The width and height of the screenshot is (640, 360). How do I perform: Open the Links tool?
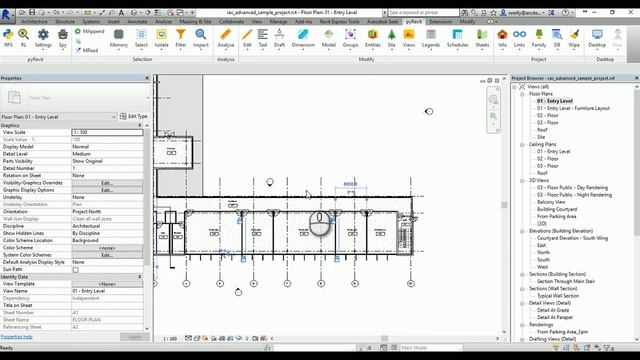point(519,38)
